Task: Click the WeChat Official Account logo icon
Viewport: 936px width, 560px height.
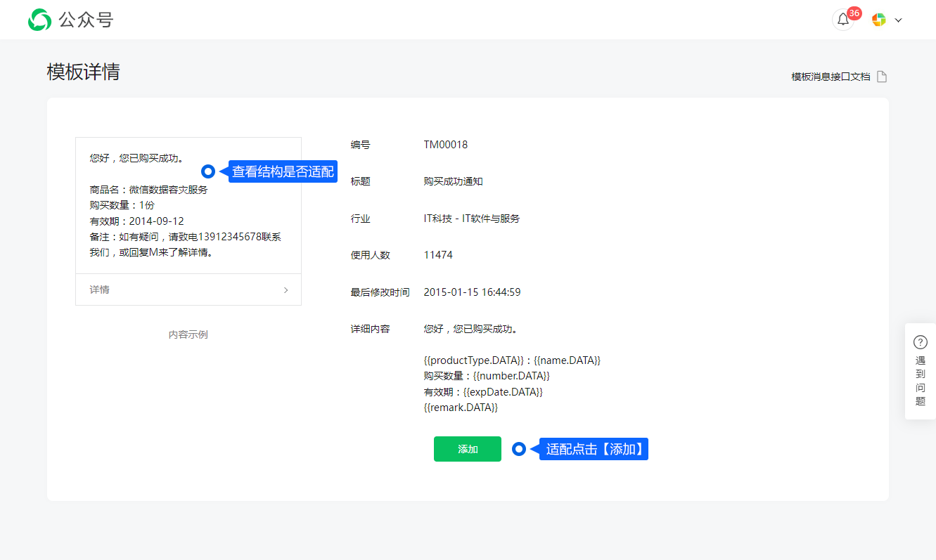Action: coord(39,20)
